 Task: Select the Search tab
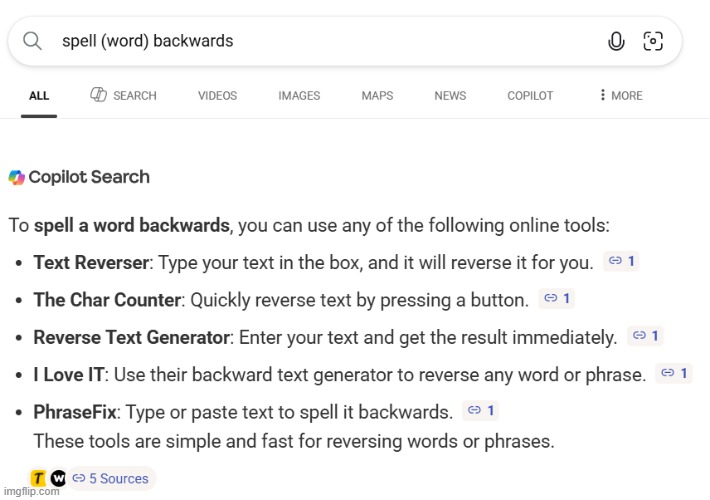(124, 96)
